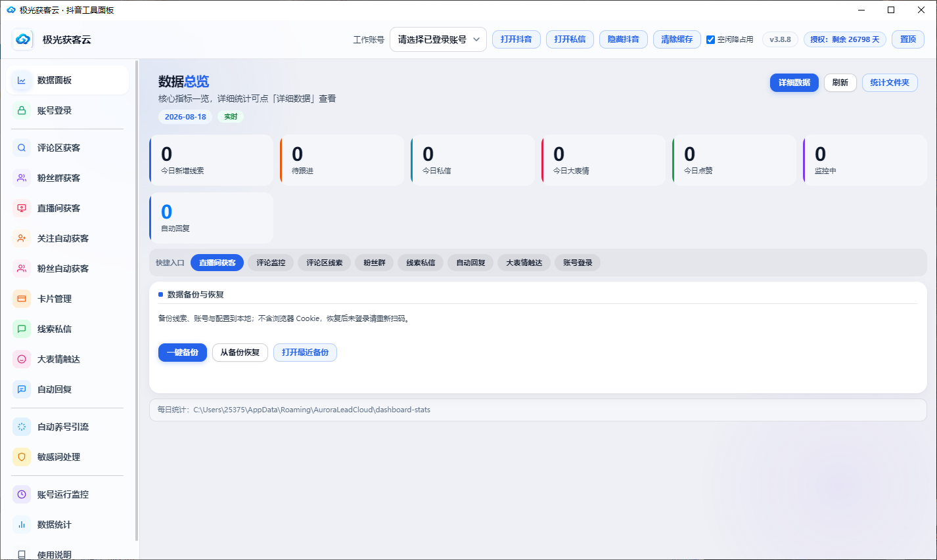Click the smiley icon for 大表情触达
Image resolution: width=937 pixels, height=560 pixels.
click(x=22, y=359)
